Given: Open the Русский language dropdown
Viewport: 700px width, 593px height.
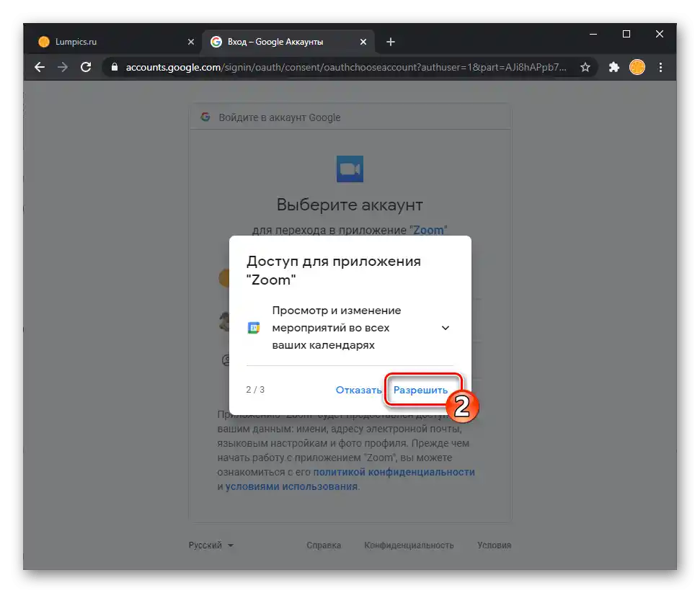Looking at the screenshot, I should click(211, 545).
